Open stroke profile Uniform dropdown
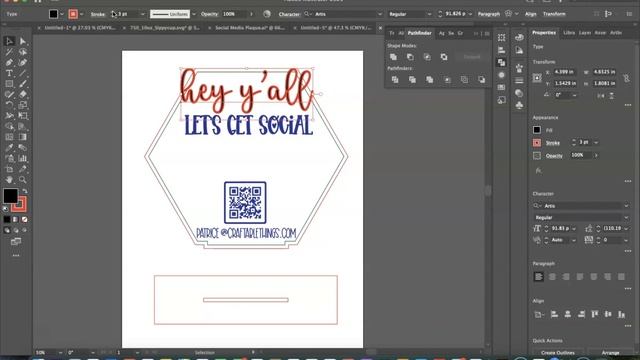Screen dimensions: 640x360 tap(194, 14)
